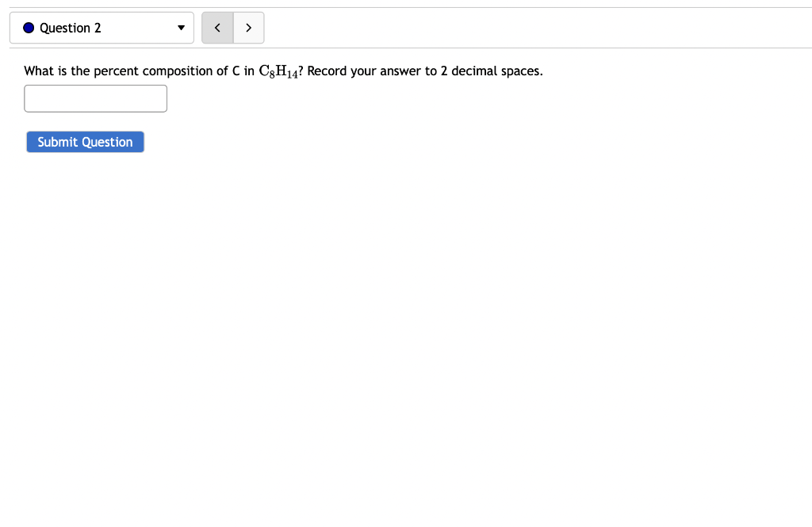This screenshot has height=527, width=812.
Task: Click the percent composition question heading
Action: coord(283,71)
